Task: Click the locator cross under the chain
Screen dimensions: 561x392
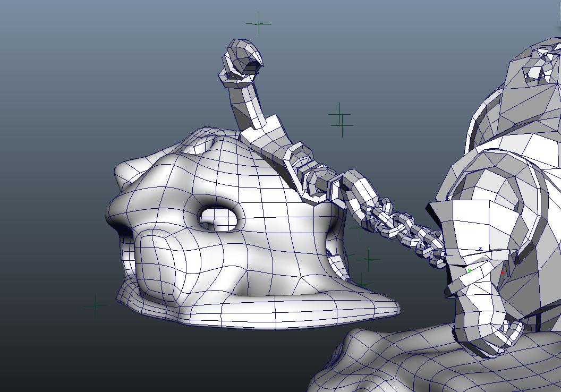Action: (x=368, y=260)
